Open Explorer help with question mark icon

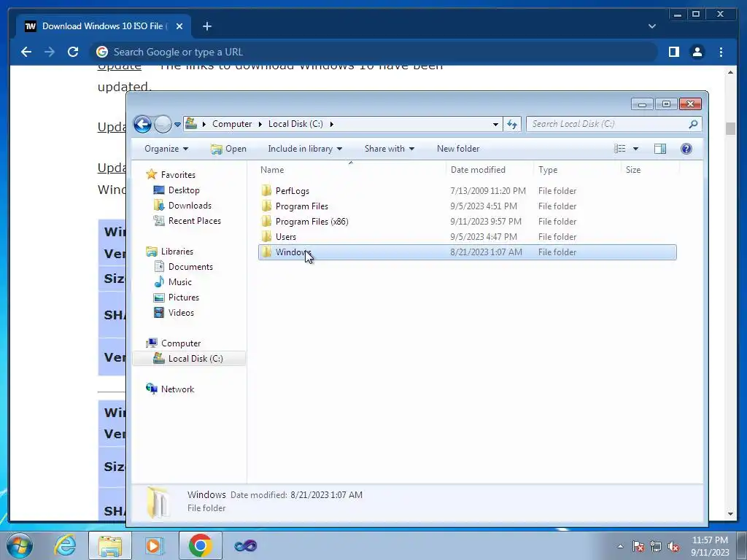pos(686,149)
